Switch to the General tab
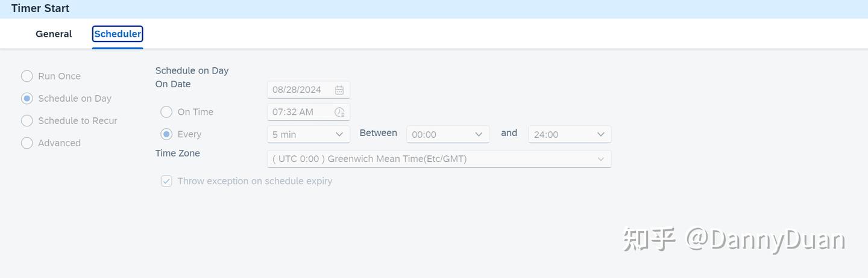Image resolution: width=868 pixels, height=278 pixels. [54, 34]
